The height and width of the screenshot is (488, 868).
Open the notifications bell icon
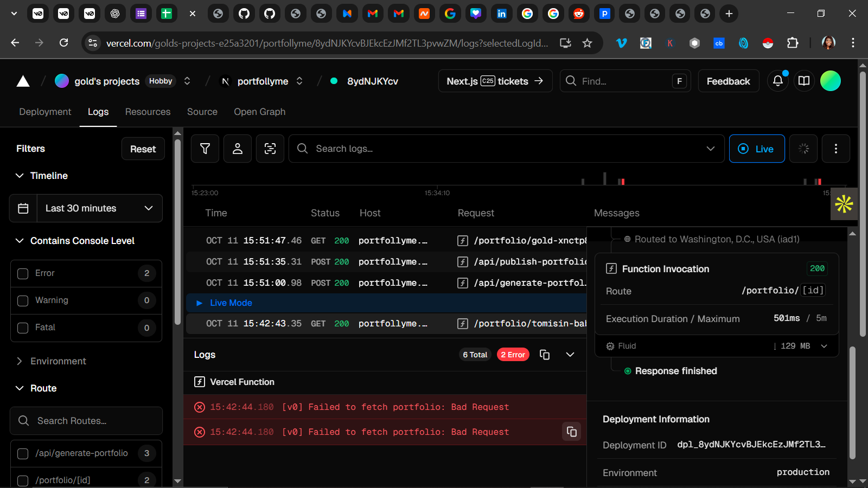tap(777, 81)
